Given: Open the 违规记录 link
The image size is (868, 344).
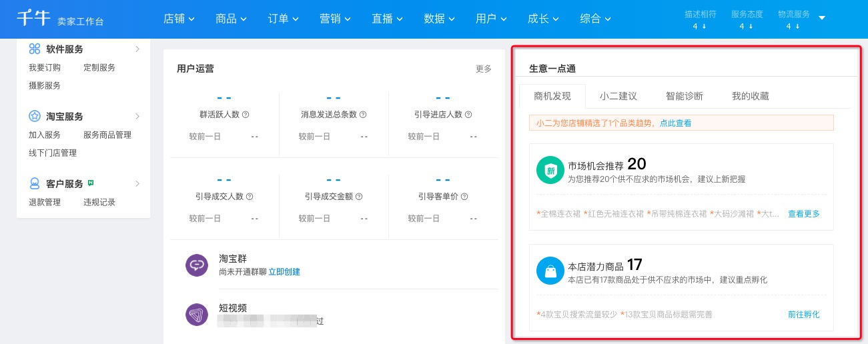Looking at the screenshot, I should [99, 202].
